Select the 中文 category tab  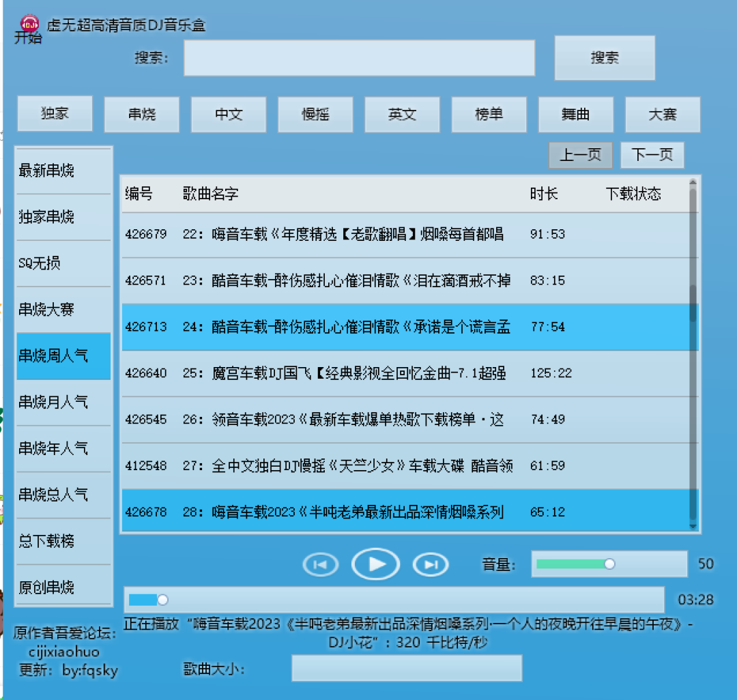click(229, 115)
